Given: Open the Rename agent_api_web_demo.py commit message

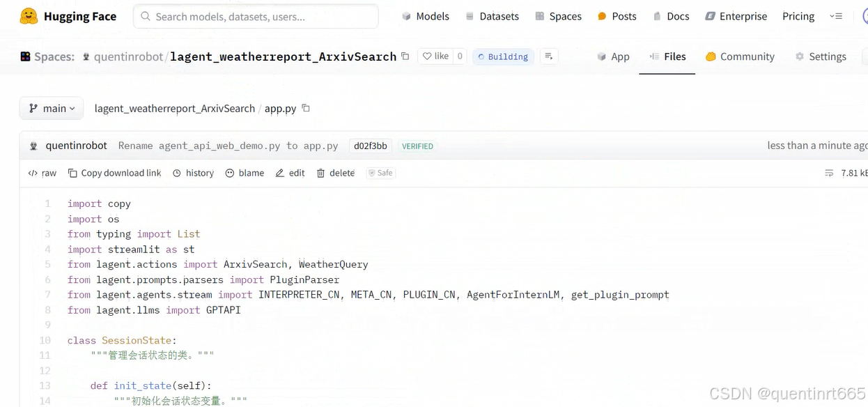Looking at the screenshot, I should click(x=228, y=146).
